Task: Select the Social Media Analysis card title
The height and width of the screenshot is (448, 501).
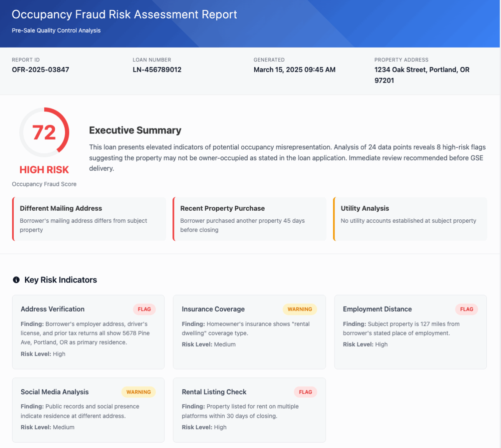Action: tap(55, 392)
